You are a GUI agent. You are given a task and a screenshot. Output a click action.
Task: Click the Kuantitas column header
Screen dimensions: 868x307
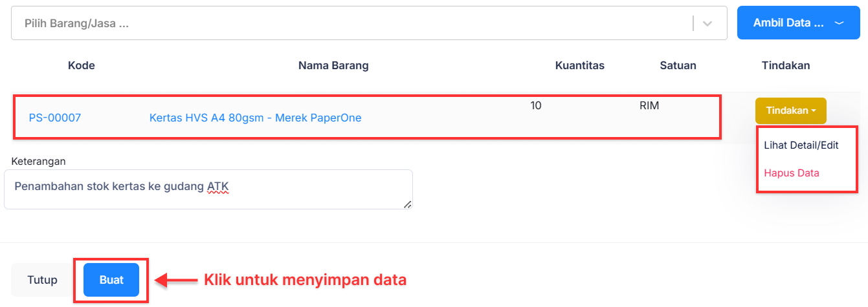(580, 65)
